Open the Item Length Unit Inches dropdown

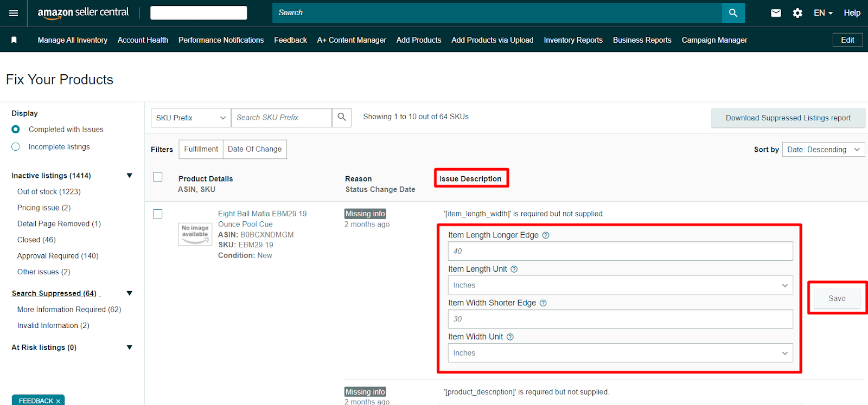pos(621,285)
